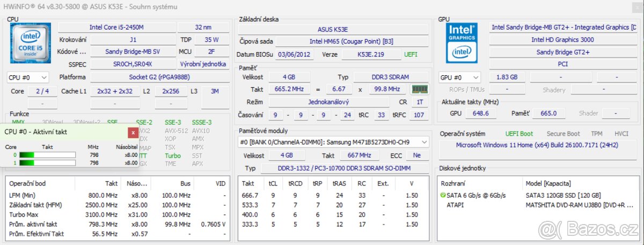Click the Core 0 clock progress bar

coord(47,155)
